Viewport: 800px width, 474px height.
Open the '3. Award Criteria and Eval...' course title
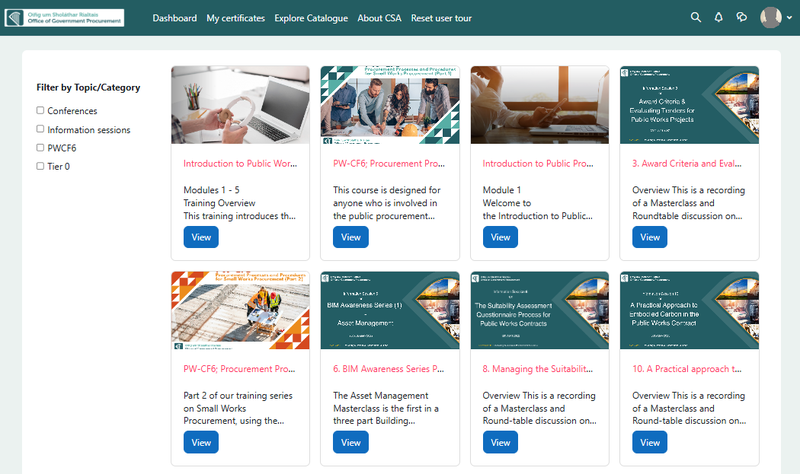pos(688,163)
